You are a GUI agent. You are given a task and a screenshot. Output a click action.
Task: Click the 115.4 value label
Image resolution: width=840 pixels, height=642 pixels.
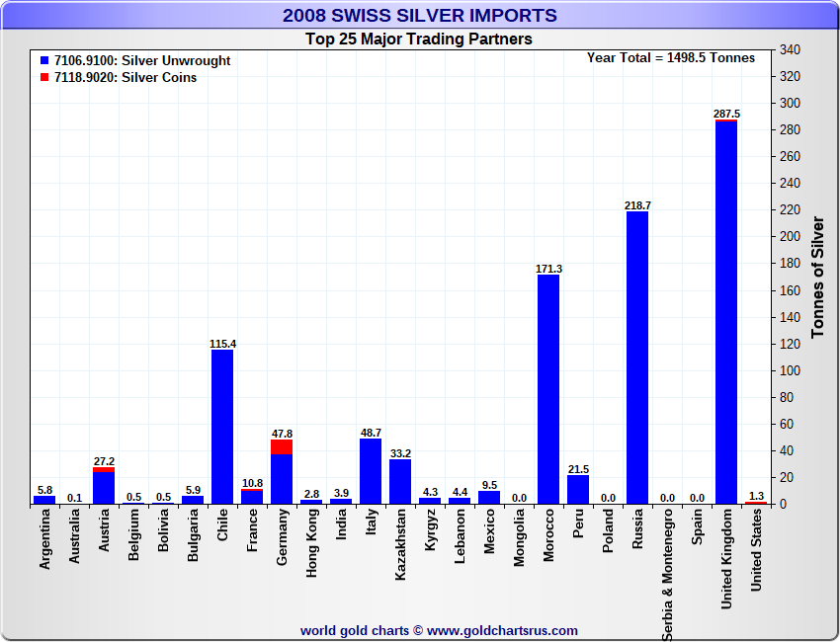click(x=222, y=344)
